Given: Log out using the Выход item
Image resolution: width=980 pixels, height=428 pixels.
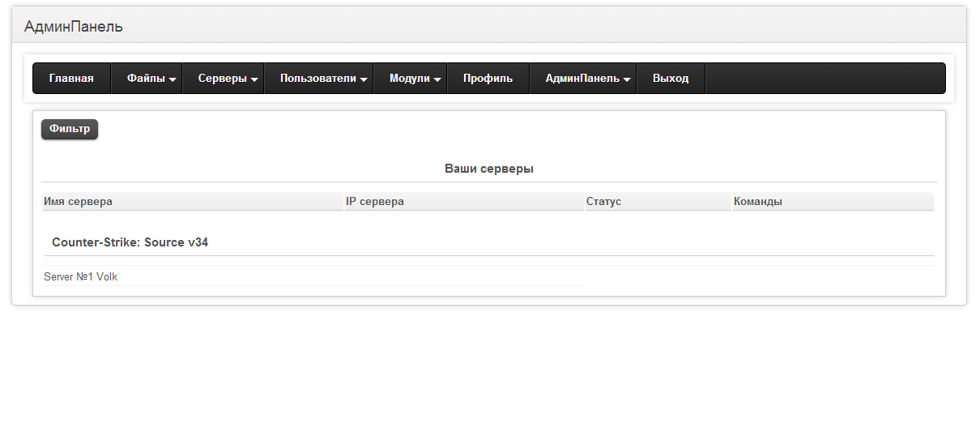Looking at the screenshot, I should [x=671, y=79].
